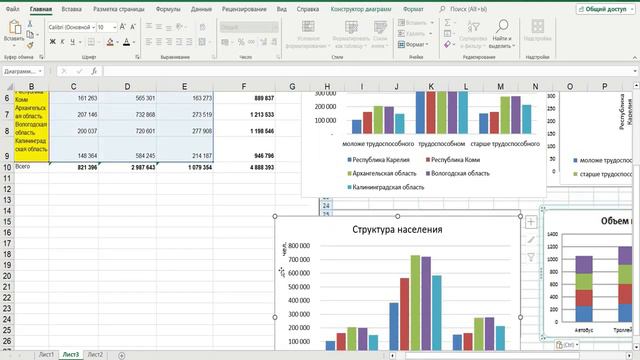Open the number format combo box
This screenshot has width=640, height=360.
pos(249,27)
